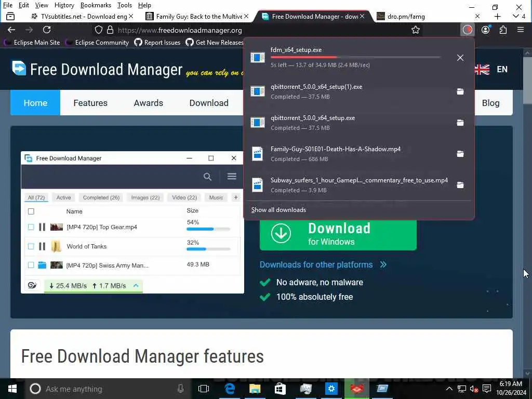Open the hamburger menu in FDM preview

tap(232, 176)
